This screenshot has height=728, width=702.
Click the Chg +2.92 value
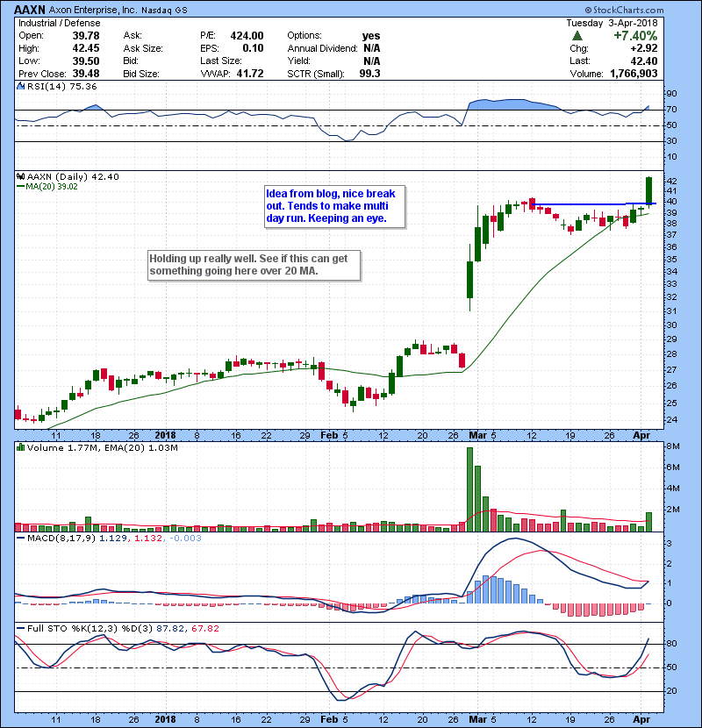tap(644, 48)
